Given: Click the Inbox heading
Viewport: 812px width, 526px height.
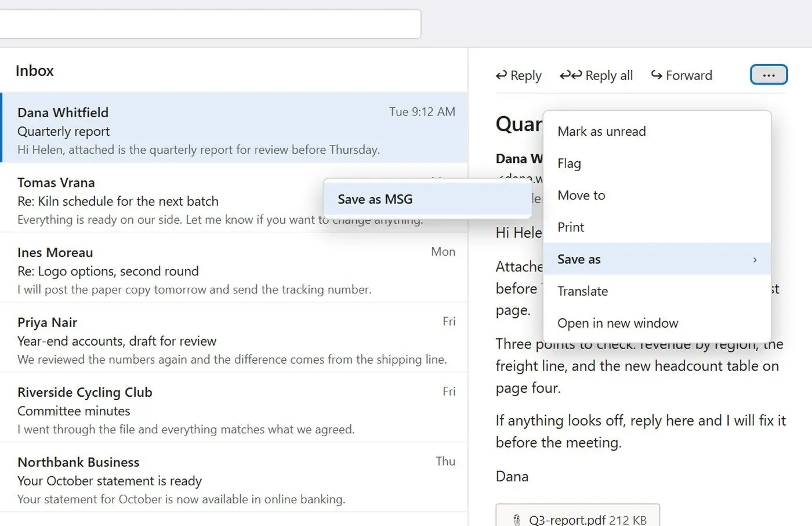Looking at the screenshot, I should pos(35,71).
